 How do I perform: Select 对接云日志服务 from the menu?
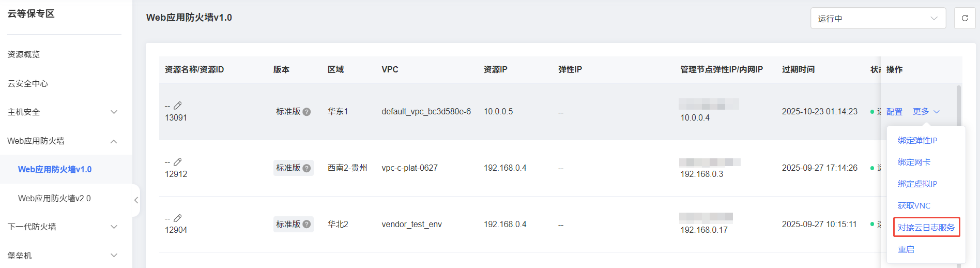pyautogui.click(x=926, y=227)
